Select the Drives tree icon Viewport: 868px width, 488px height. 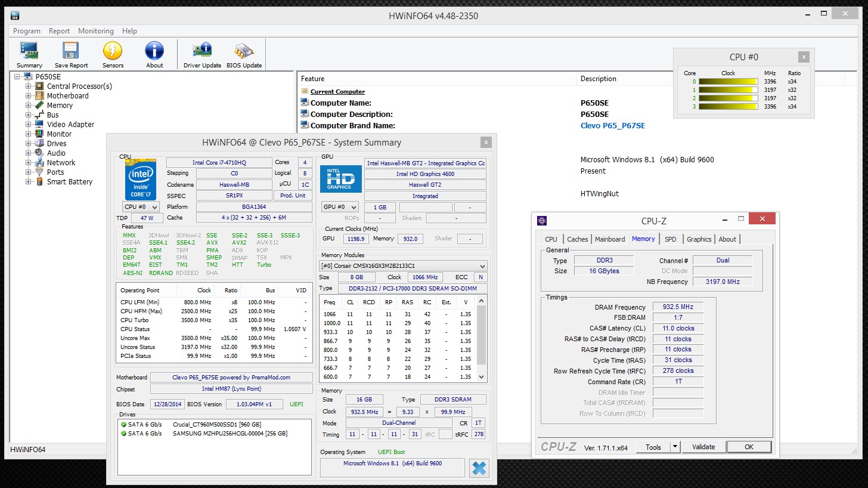tap(40, 143)
